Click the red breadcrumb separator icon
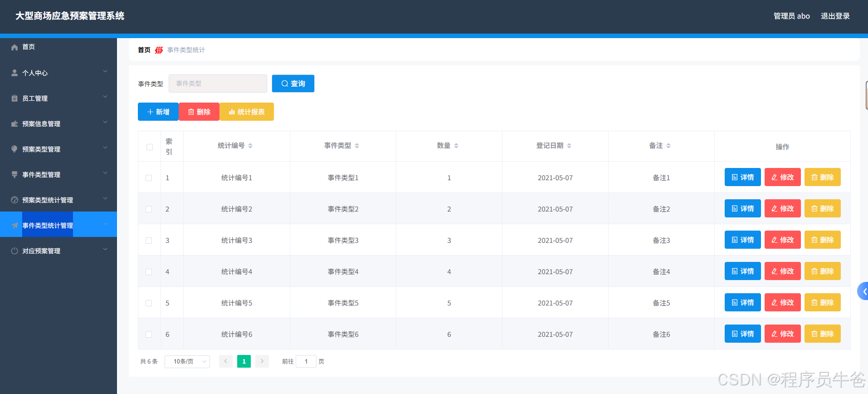Screen dimensions: 868x394 point(159,50)
